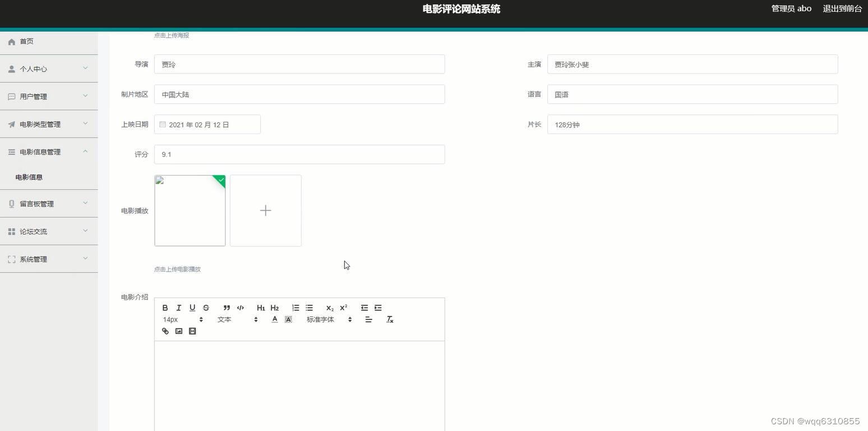Screen dimensions: 868x431
Task: Click the chevron beside 电影类型管理
Action: point(85,123)
